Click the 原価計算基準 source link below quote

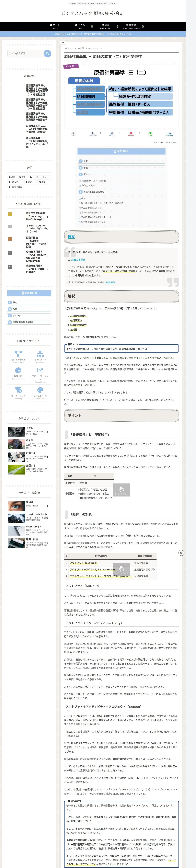click(x=110, y=282)
